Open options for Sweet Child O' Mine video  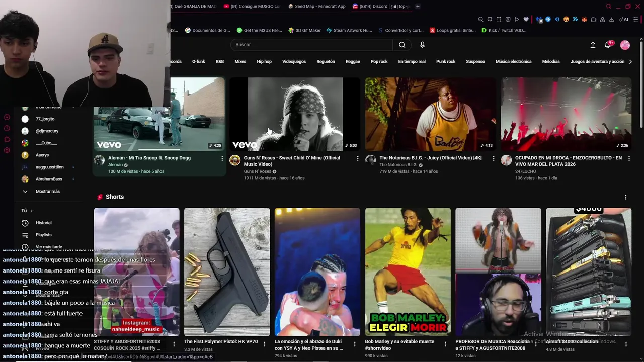pyautogui.click(x=358, y=158)
